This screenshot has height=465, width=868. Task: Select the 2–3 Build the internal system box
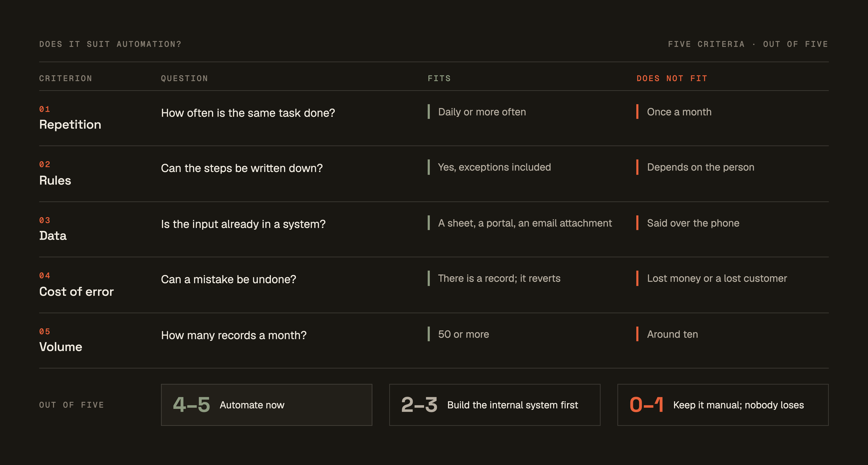(x=495, y=405)
